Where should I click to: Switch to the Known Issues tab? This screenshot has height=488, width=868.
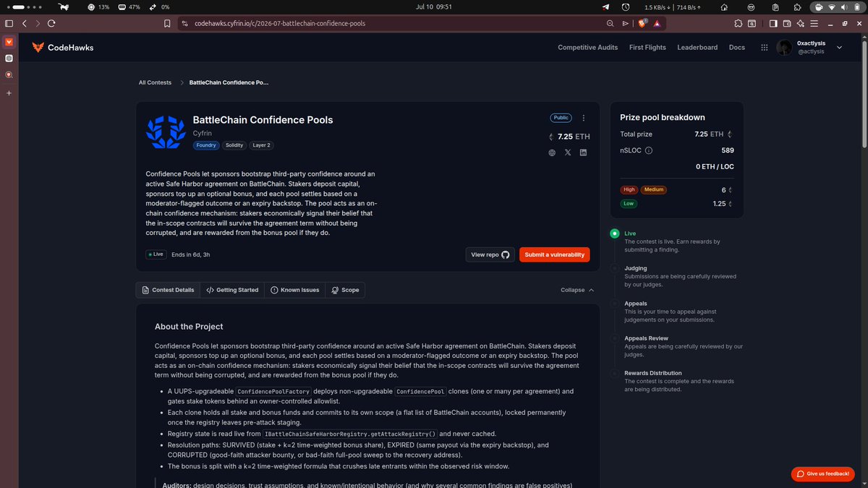pos(294,290)
